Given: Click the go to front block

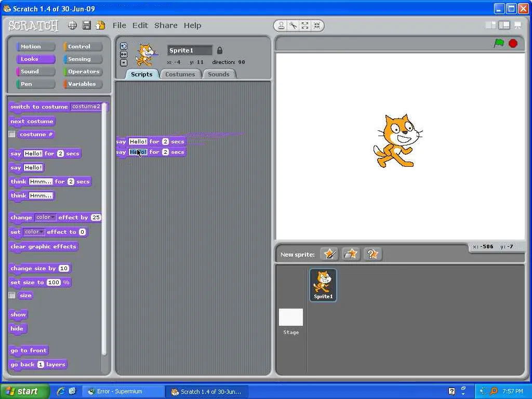Looking at the screenshot, I should tap(29, 351).
